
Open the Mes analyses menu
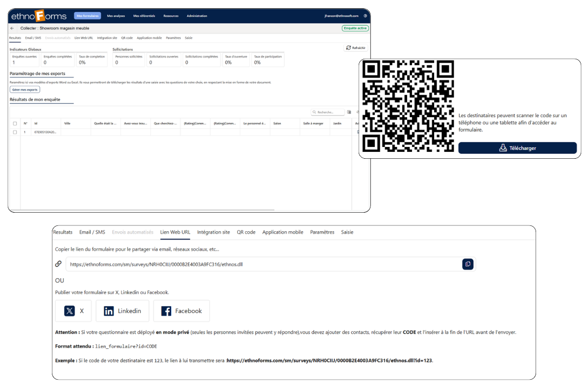[x=116, y=16]
